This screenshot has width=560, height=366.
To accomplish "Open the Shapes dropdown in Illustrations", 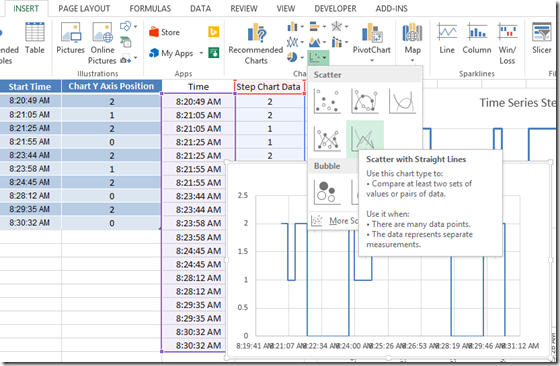I will click(128, 26).
